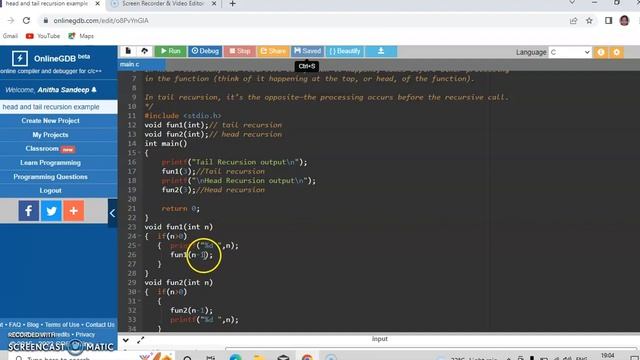Open the Share option
The width and height of the screenshot is (640, 360).
click(x=273, y=51)
